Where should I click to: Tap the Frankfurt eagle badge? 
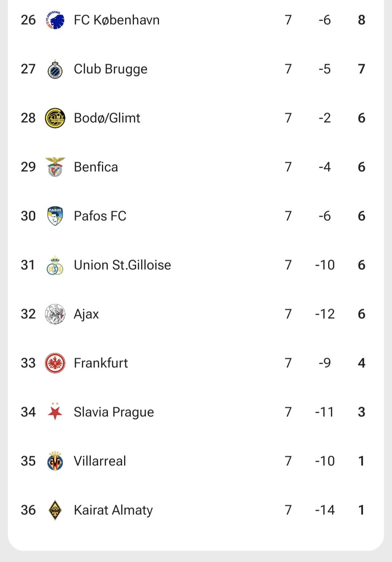[x=55, y=363]
